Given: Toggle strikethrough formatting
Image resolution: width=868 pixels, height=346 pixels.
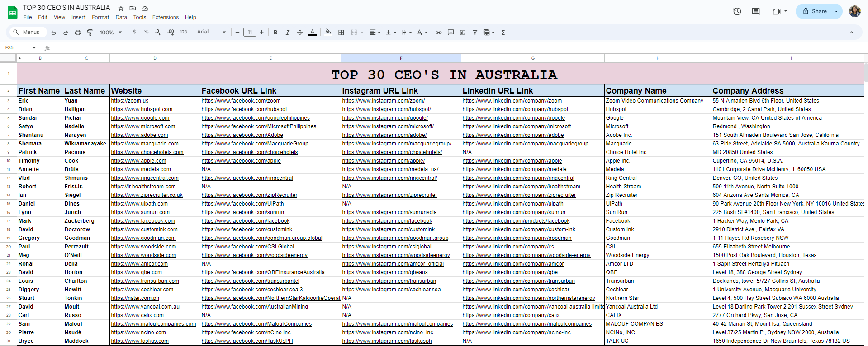Looking at the screenshot, I should (x=300, y=33).
